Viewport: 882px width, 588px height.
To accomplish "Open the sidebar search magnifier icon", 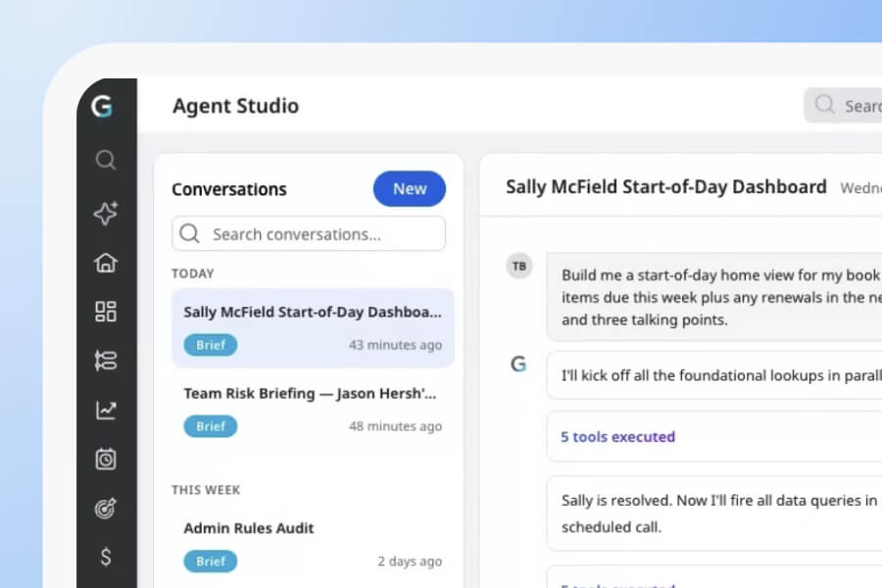I will pos(106,160).
